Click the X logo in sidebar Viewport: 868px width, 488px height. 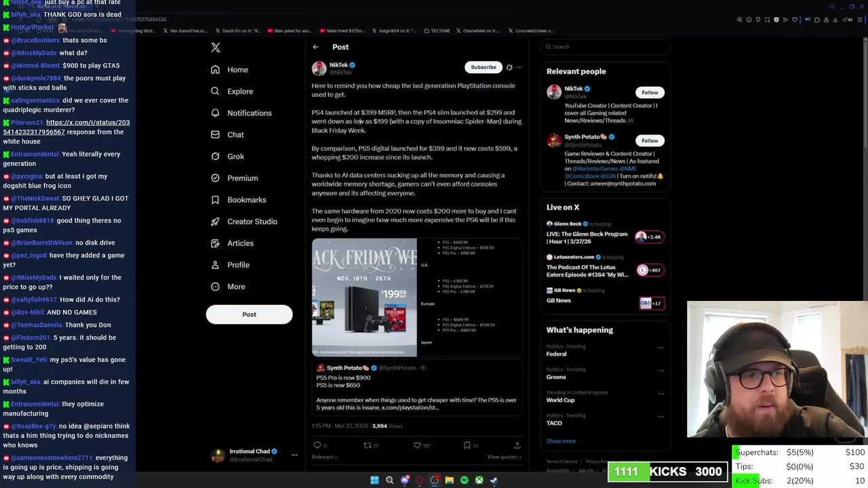tap(216, 47)
